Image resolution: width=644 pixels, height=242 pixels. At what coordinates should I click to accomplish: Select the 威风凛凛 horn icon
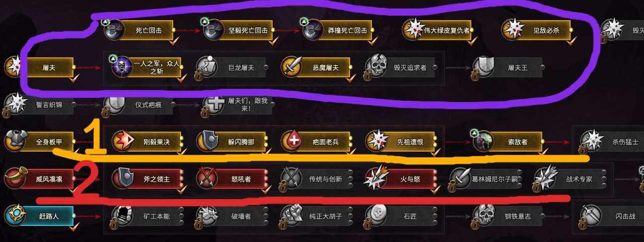tap(15, 178)
